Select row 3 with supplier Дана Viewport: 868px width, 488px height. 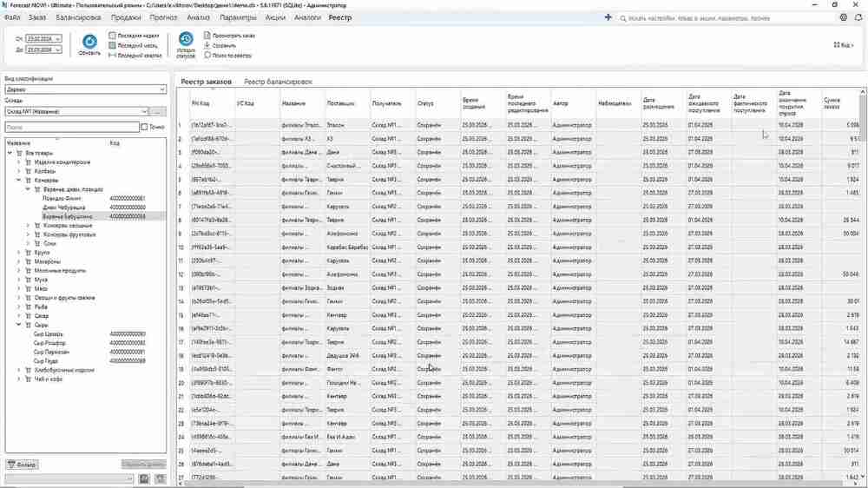pos(518,152)
